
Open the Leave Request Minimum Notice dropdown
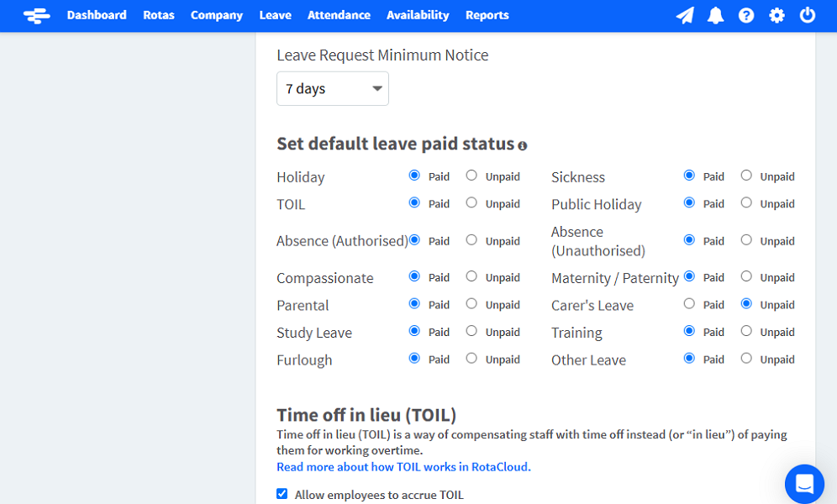tap(333, 88)
